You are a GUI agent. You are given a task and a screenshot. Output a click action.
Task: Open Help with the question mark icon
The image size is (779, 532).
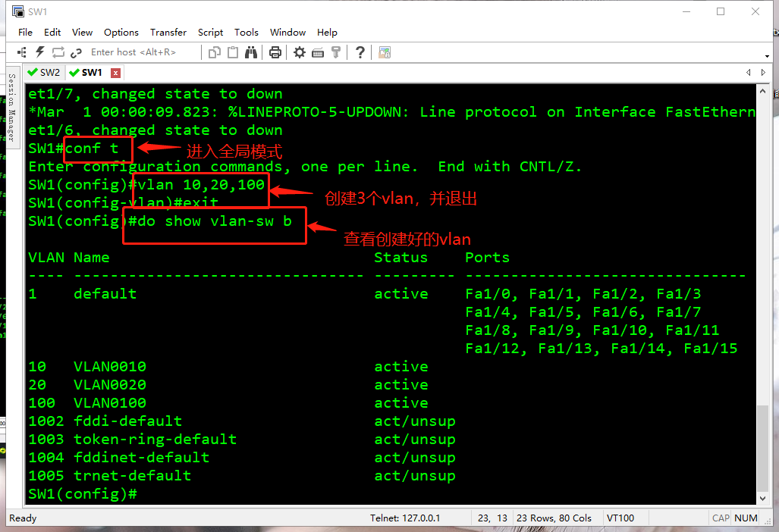[360, 52]
